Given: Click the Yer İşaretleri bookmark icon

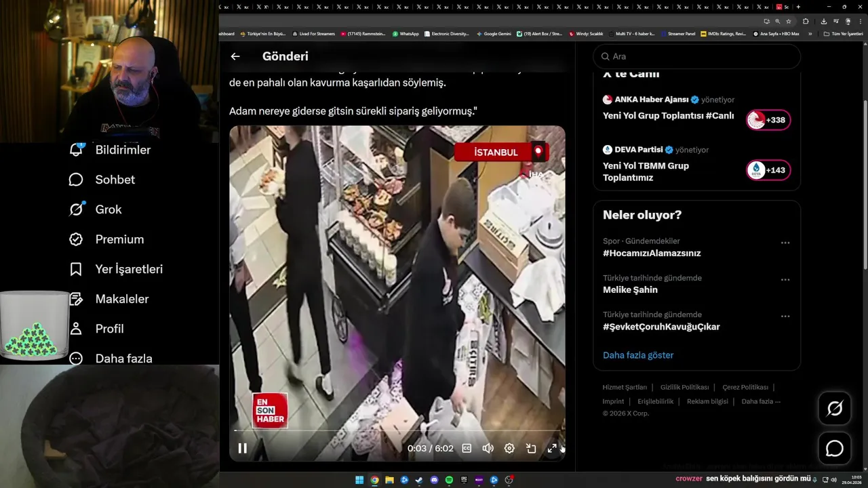Looking at the screenshot, I should pyautogui.click(x=76, y=269).
